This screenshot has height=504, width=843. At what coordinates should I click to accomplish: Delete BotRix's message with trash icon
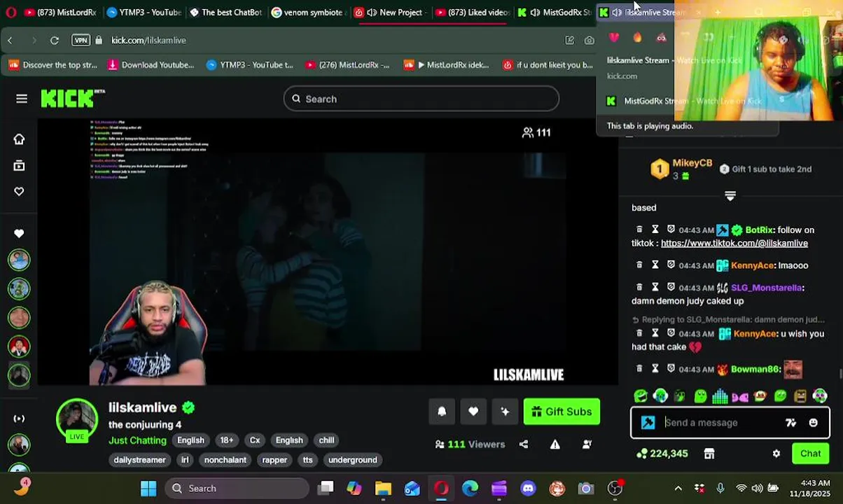pos(639,230)
